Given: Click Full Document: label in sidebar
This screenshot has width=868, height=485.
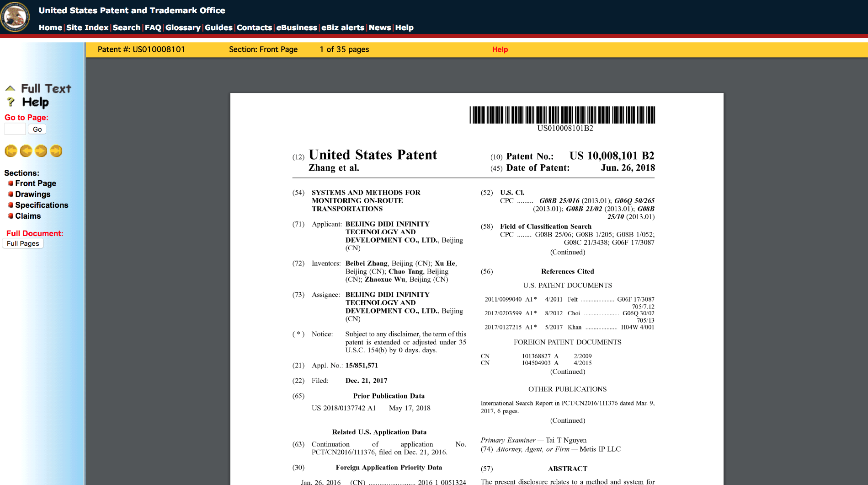Looking at the screenshot, I should pos(35,233).
